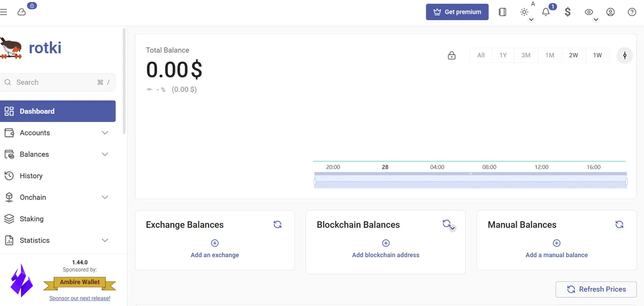644x306 pixels.
Task: Expand the Balances chevron
Action: point(105,154)
